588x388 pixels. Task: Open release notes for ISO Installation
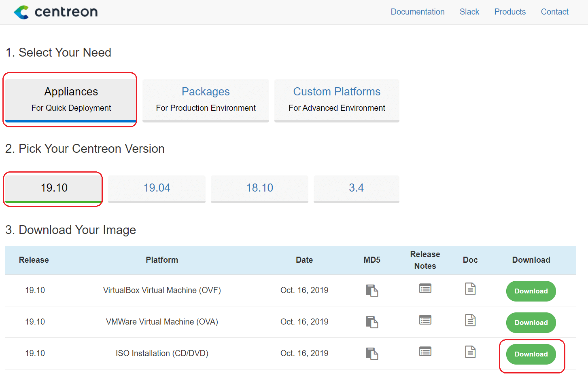(425, 352)
